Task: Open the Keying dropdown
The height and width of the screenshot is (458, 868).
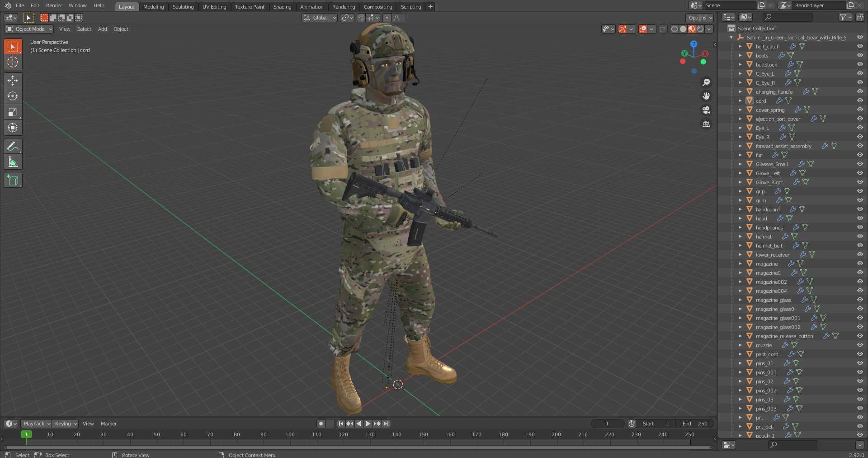Action: (65, 424)
